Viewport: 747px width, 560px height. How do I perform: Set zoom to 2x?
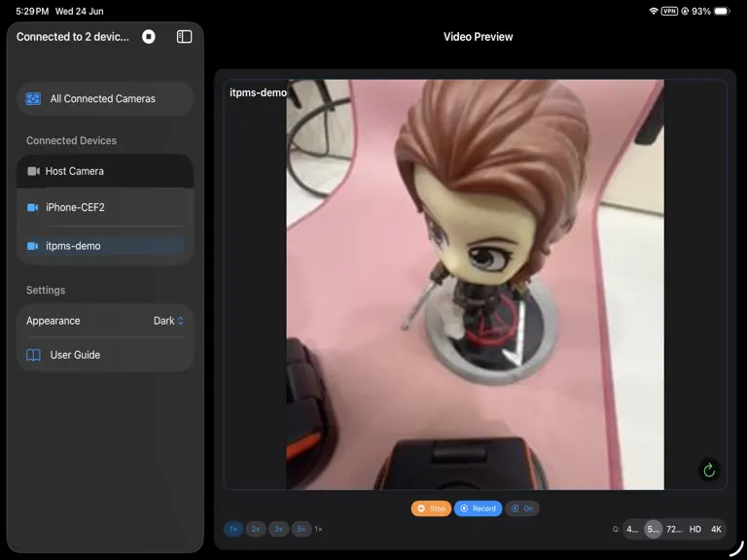(x=256, y=529)
